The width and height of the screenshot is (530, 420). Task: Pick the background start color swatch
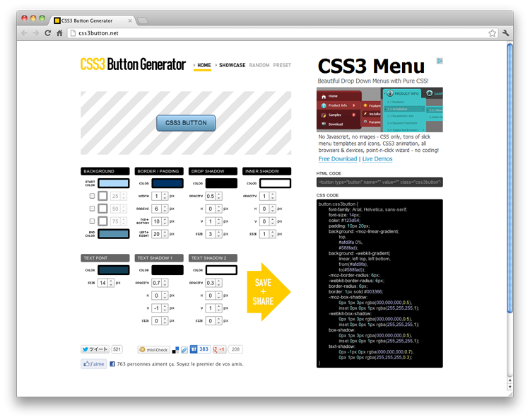(114, 183)
